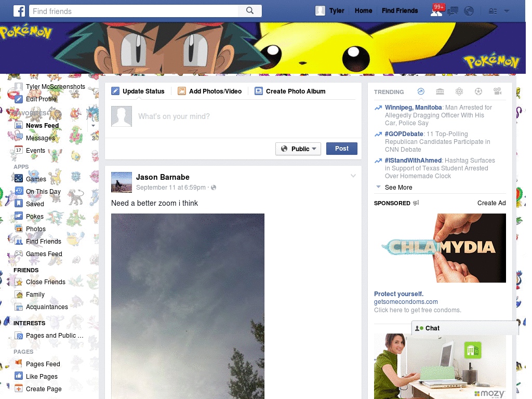
Task: Open Tyler profile link in top bar
Action: point(337,11)
